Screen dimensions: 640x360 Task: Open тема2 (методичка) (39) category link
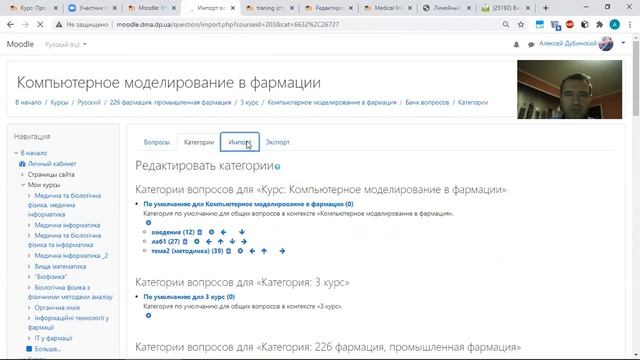(x=187, y=251)
